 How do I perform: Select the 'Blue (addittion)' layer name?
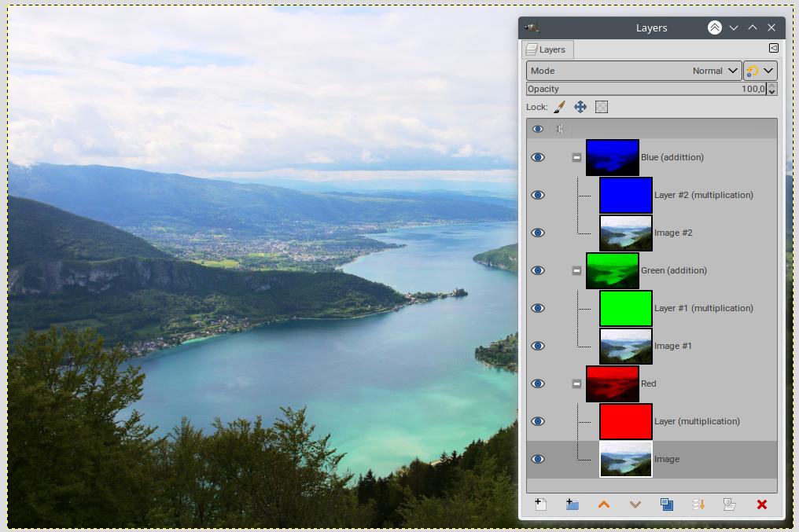pyautogui.click(x=672, y=157)
